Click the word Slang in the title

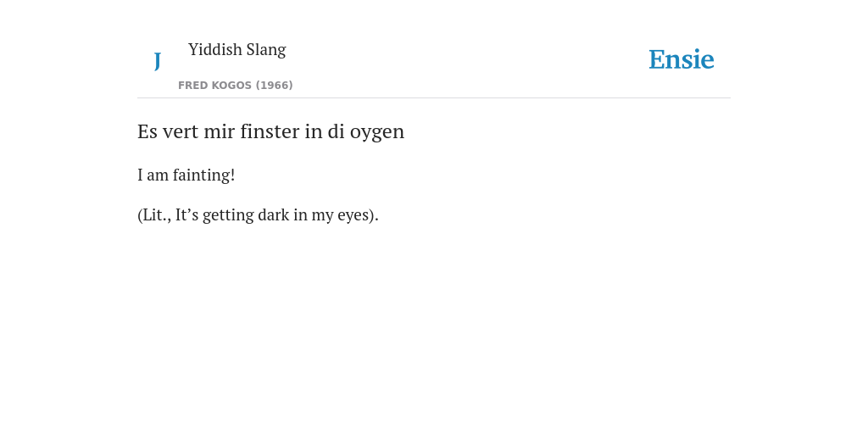pyautogui.click(x=266, y=50)
